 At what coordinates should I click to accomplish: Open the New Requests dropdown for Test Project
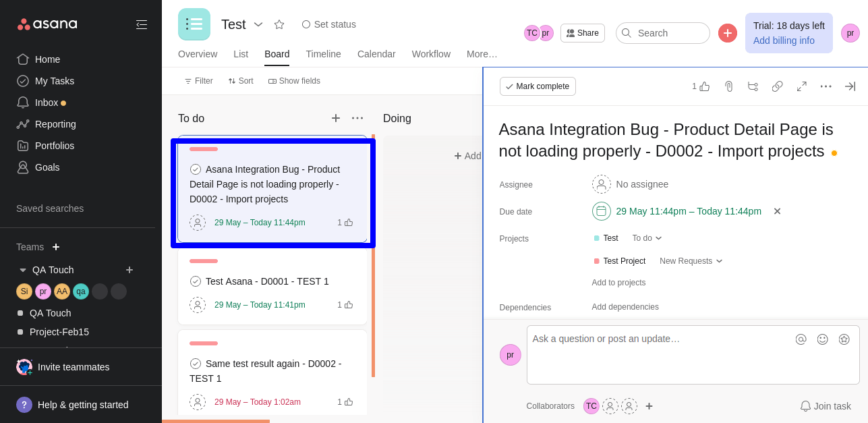690,261
